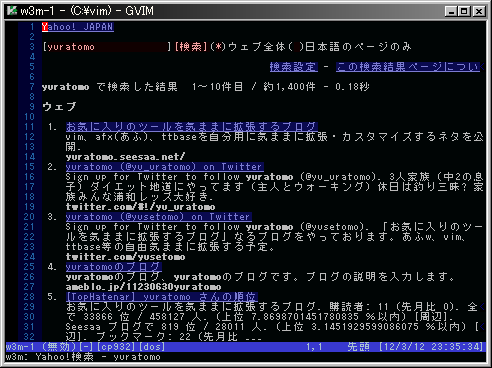Click the twitter.com/#!/yu_uratomo URL text

(140, 207)
